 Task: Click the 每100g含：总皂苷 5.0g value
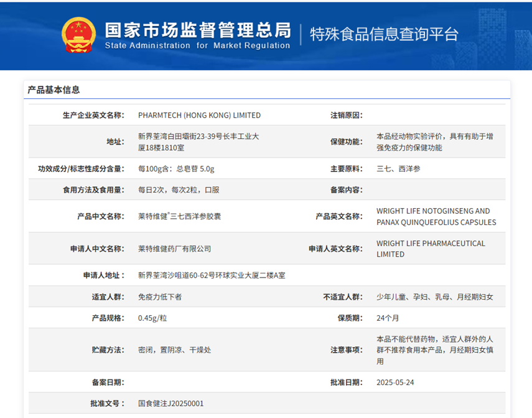click(176, 169)
